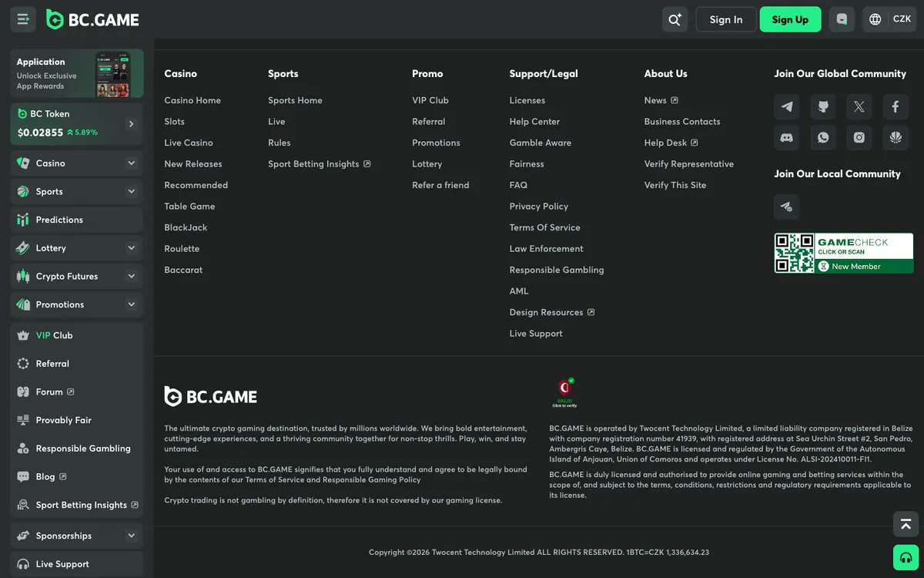Open the Casino Home footer link
This screenshot has height=578, width=924.
click(192, 100)
